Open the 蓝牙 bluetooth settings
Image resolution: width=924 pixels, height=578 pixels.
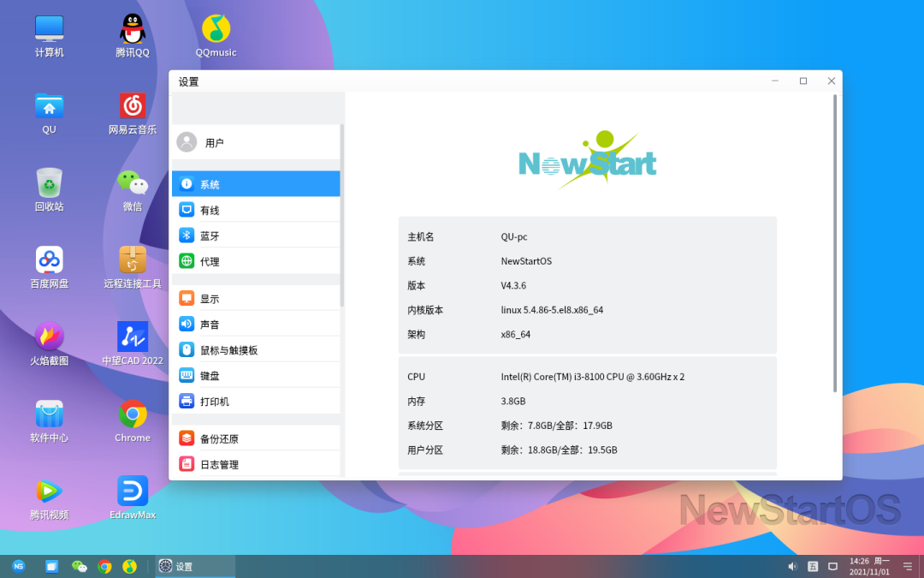(257, 235)
